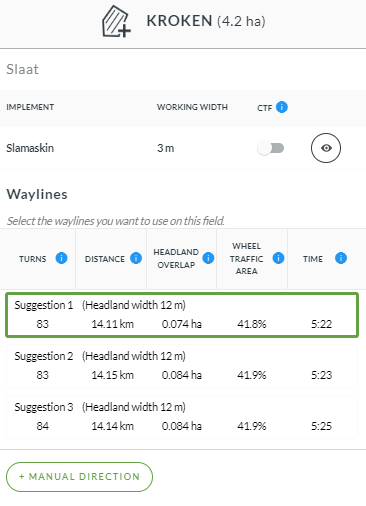Click the + MANUAL DIRECTION button
Viewport: 366px width, 506px height.
coord(79,477)
